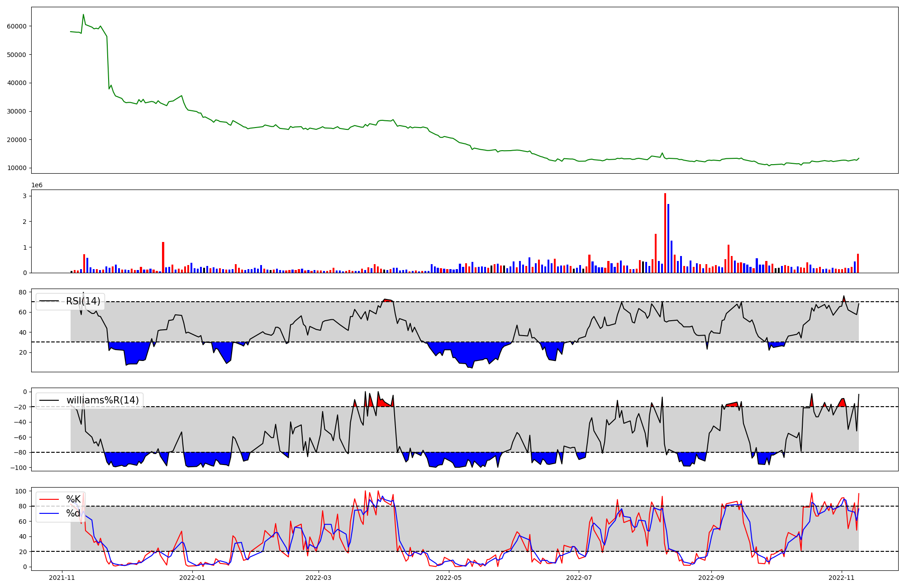Click the last red volume bar at right end

(858, 263)
